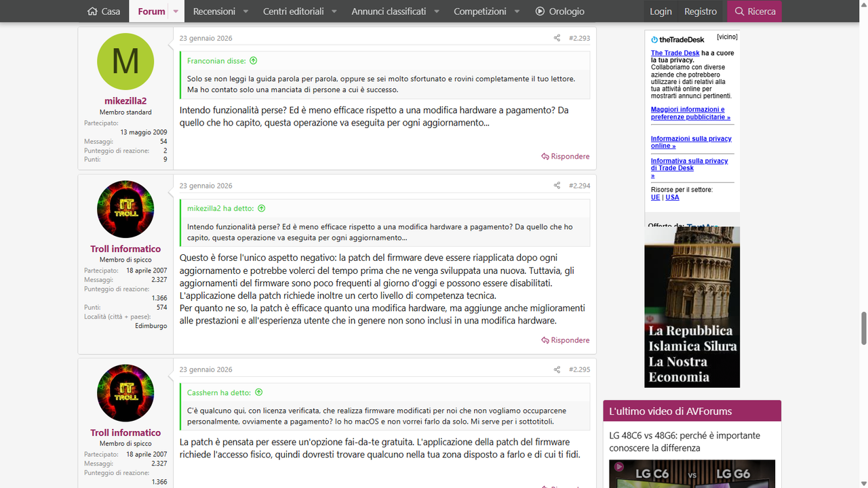
Task: Open Ricerca search
Action: pos(754,12)
